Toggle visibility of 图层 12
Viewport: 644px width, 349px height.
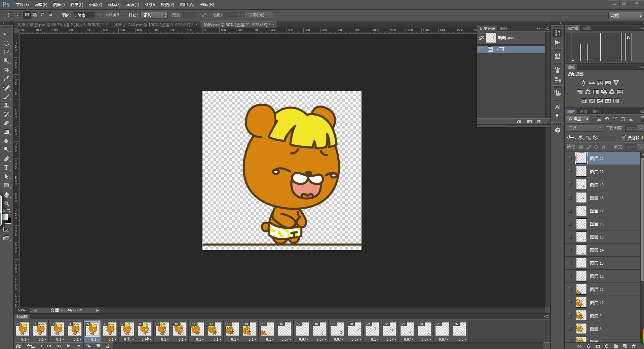570,276
